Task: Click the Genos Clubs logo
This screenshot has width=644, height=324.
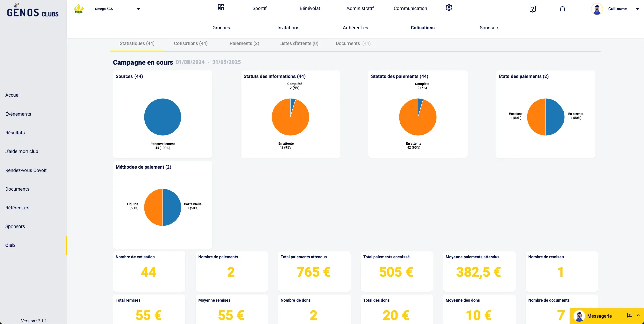Action: [x=33, y=12]
